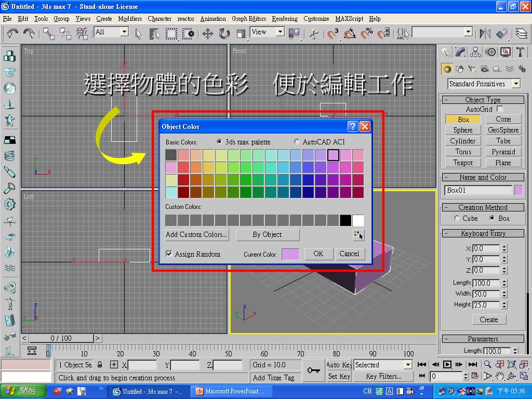532x399 pixels.
Task: Activate the Select and Rotate tool
Action: point(224,34)
